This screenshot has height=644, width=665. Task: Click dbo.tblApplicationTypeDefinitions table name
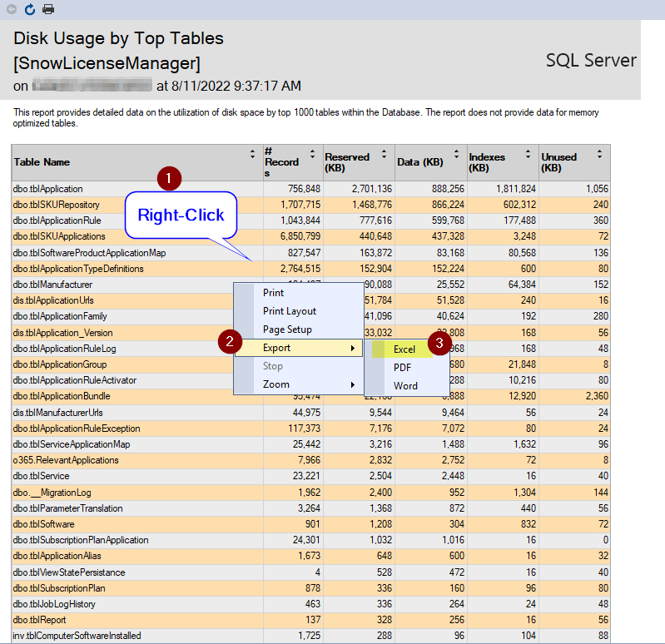tap(78, 269)
